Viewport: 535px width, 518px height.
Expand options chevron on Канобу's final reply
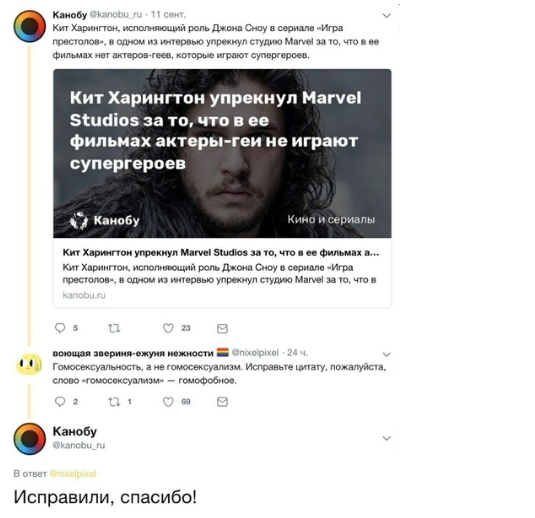(386, 438)
